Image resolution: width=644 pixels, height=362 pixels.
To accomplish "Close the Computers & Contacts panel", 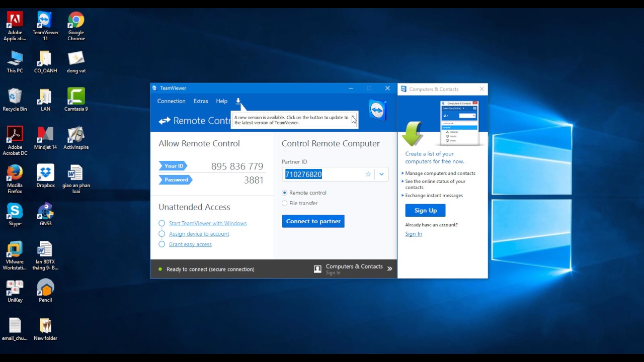I will pos(481,89).
